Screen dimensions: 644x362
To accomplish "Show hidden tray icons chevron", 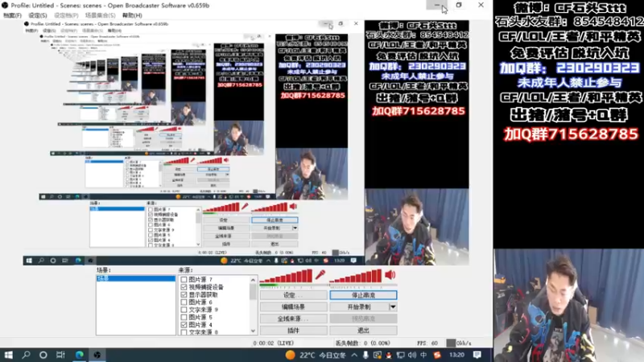I will point(354,355).
